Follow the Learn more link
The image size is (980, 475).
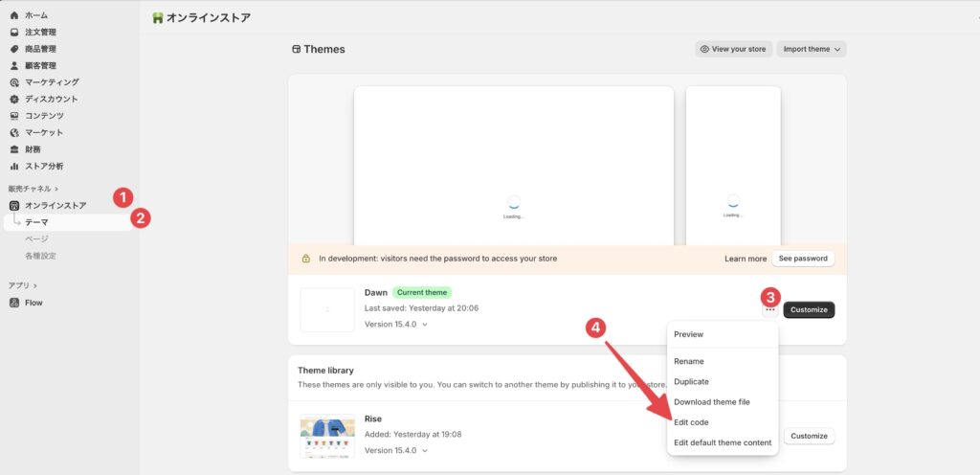(x=746, y=259)
